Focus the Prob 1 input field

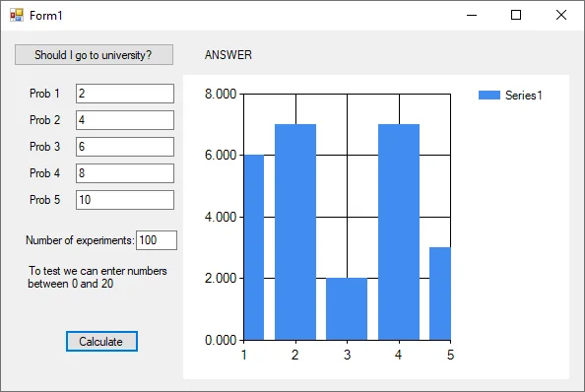coord(125,94)
